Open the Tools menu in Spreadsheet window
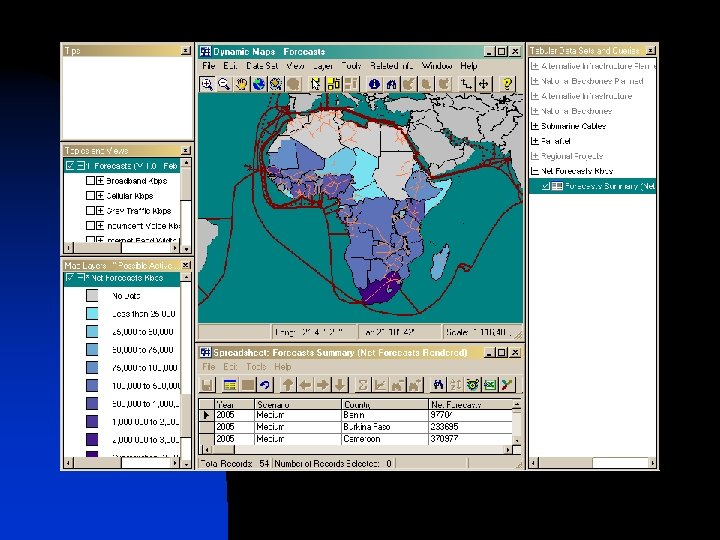720x540 pixels. pyautogui.click(x=256, y=367)
